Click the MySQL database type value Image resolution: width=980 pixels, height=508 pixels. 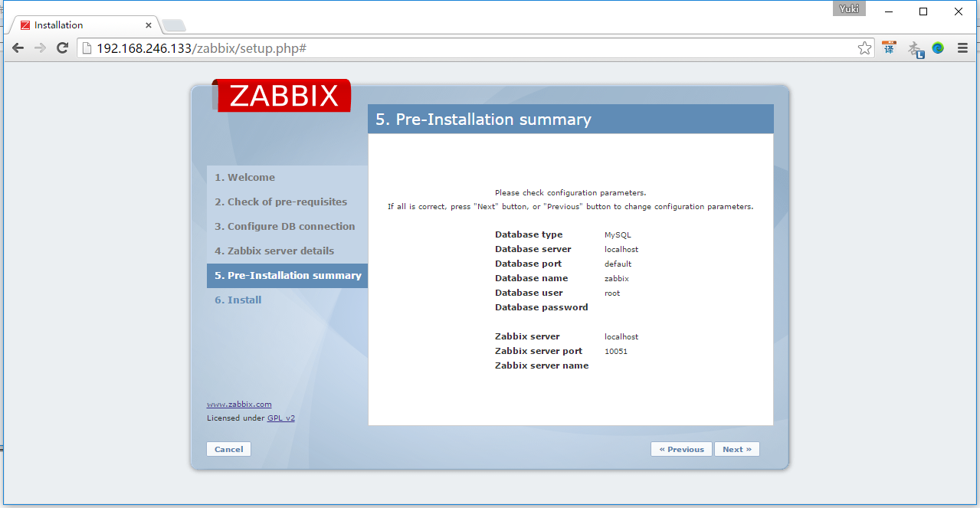click(618, 235)
